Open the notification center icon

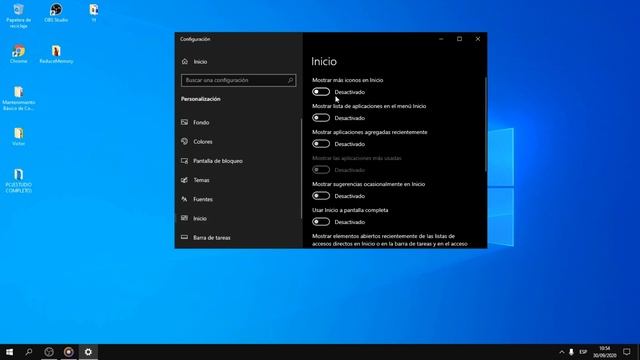click(x=627, y=352)
